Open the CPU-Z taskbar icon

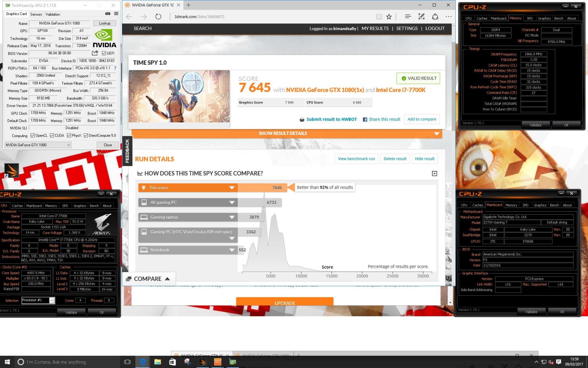217,362
